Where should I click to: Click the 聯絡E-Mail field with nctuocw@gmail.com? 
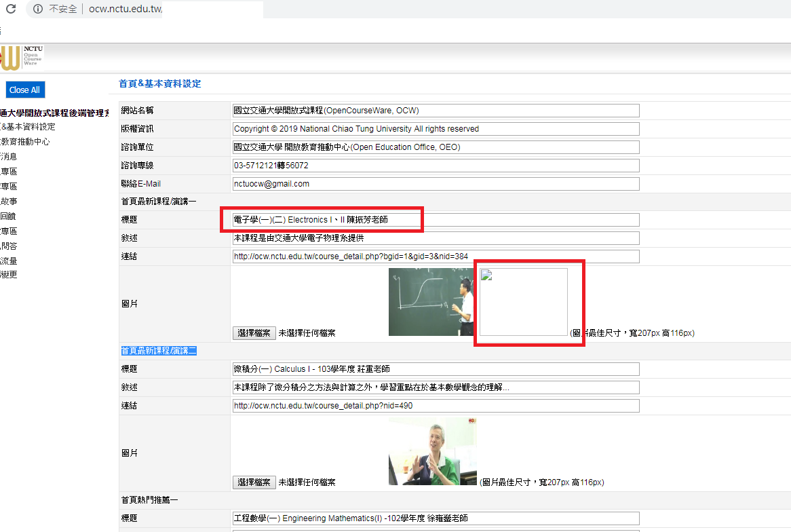pyautogui.click(x=436, y=184)
